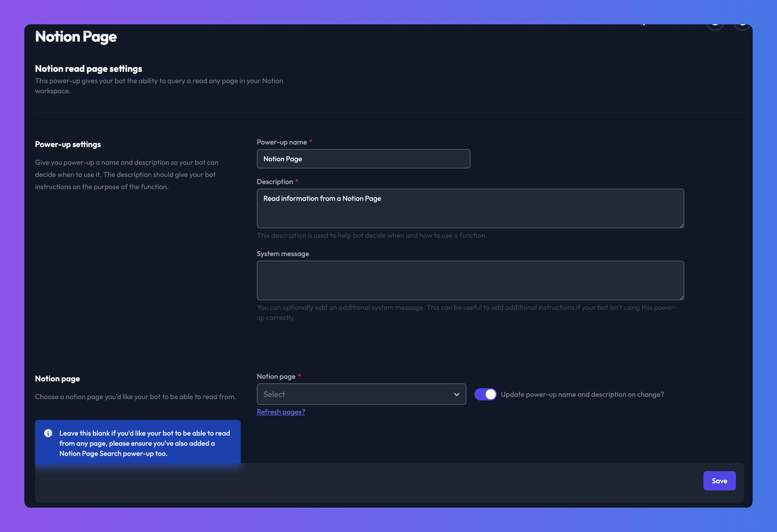
Task: Click the Notion read page settings heading
Action: pos(89,68)
